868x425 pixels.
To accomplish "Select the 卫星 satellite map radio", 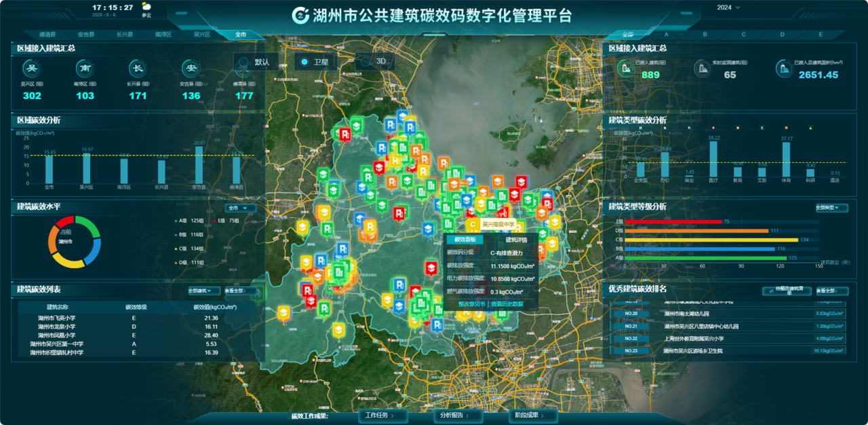I will [x=304, y=62].
